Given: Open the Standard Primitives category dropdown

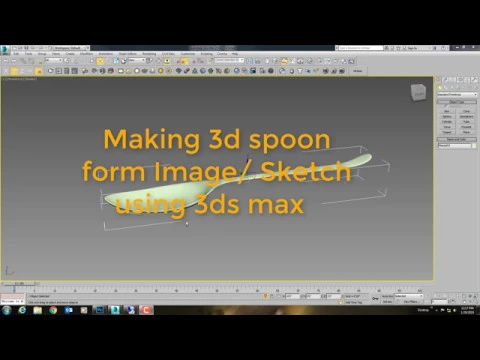Looking at the screenshot, I should (x=457, y=95).
